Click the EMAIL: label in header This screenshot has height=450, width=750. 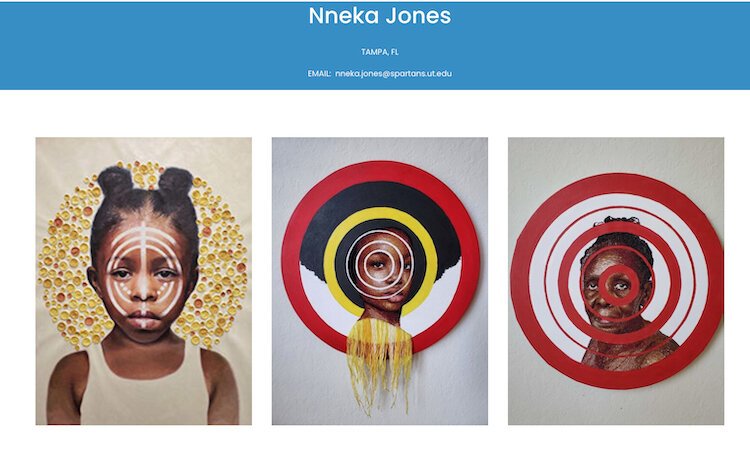pyautogui.click(x=319, y=74)
